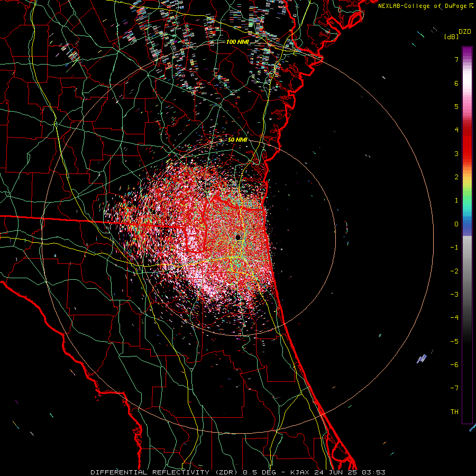Click the 3 value on the color scale
The width and height of the screenshot is (476, 476).
click(x=456, y=153)
